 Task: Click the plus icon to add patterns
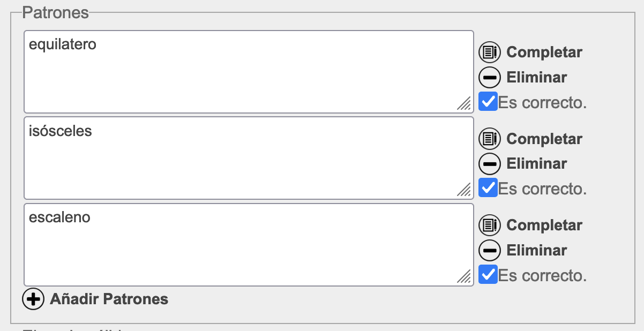tap(33, 299)
